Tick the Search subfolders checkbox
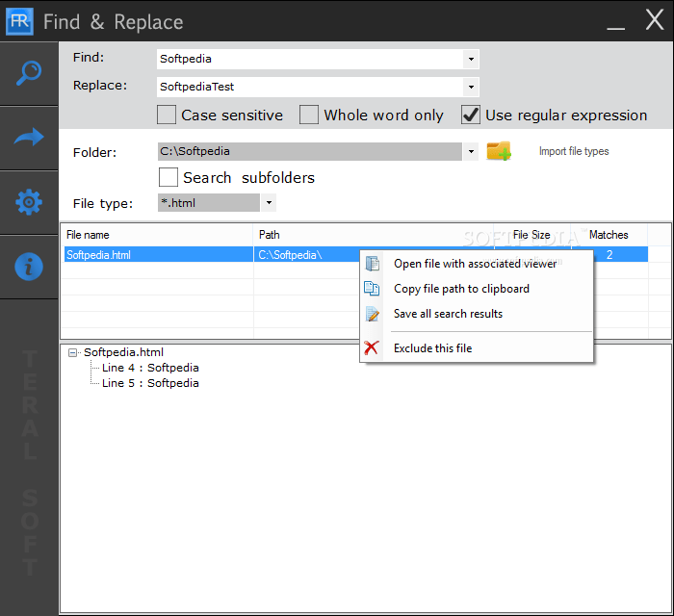Viewport: 674px width, 616px height. coord(168,177)
